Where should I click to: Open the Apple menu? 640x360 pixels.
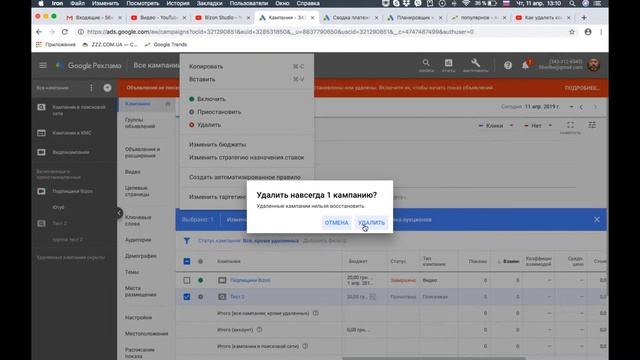[x=41, y=3]
